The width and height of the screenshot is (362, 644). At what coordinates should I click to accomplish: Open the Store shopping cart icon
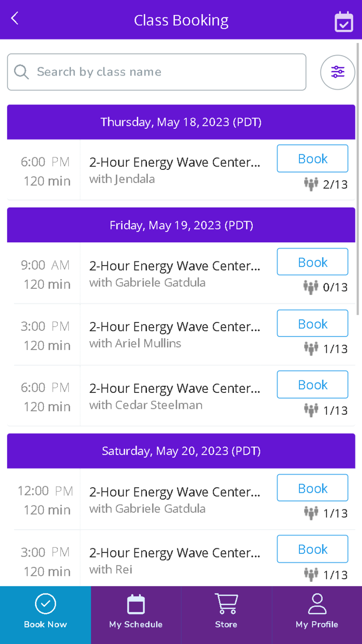click(226, 604)
